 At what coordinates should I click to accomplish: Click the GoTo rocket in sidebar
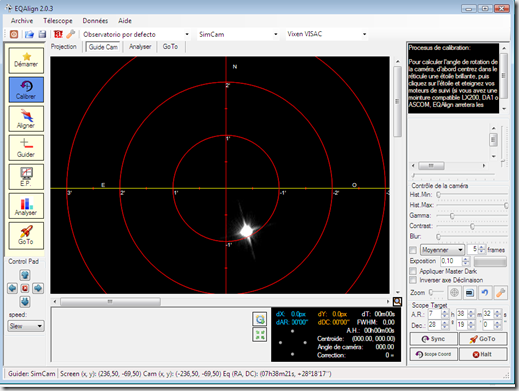tap(26, 235)
